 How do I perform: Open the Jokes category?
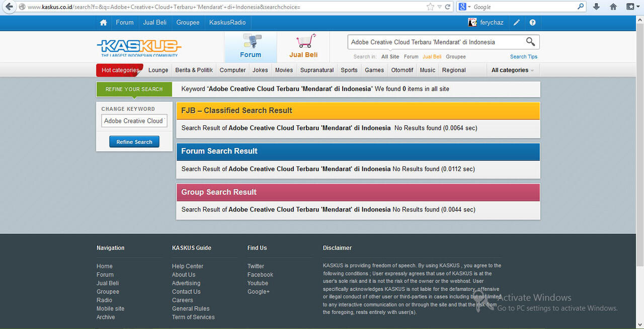[x=260, y=70]
